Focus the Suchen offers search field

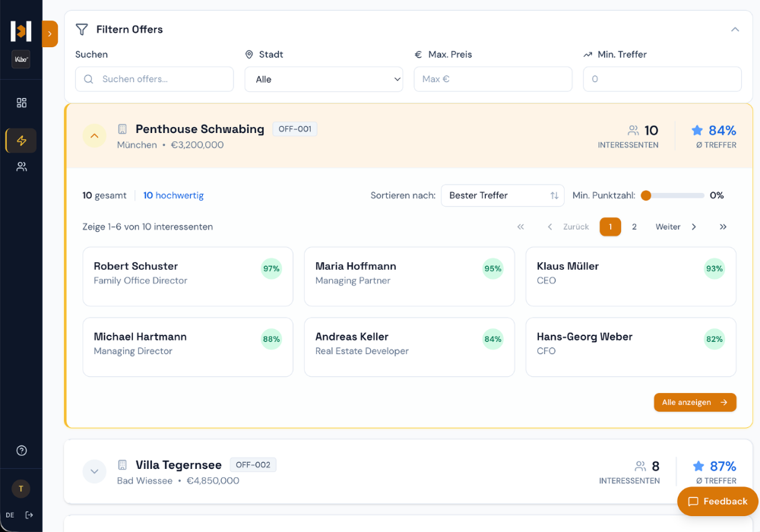154,79
